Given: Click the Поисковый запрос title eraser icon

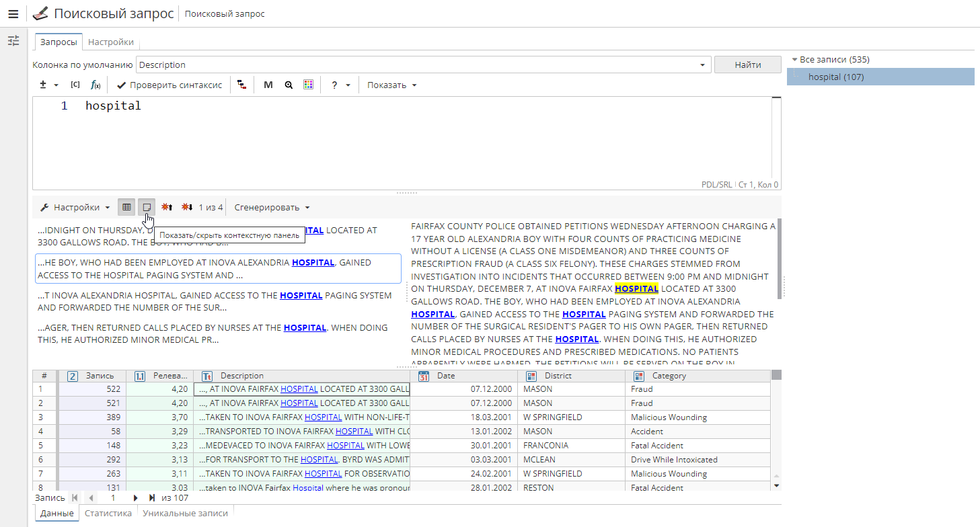Looking at the screenshot, I should tap(41, 13).
